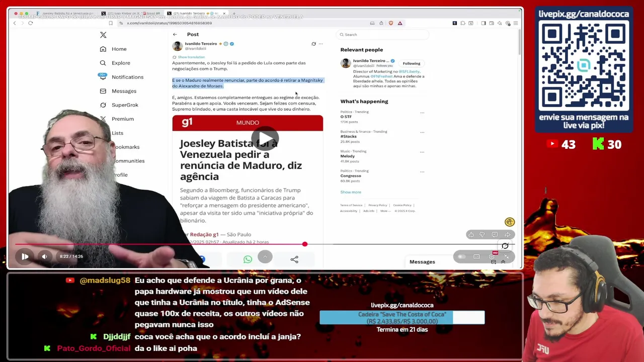Click the SuperGrok icon
The image size is (644, 362).
pyautogui.click(x=103, y=105)
